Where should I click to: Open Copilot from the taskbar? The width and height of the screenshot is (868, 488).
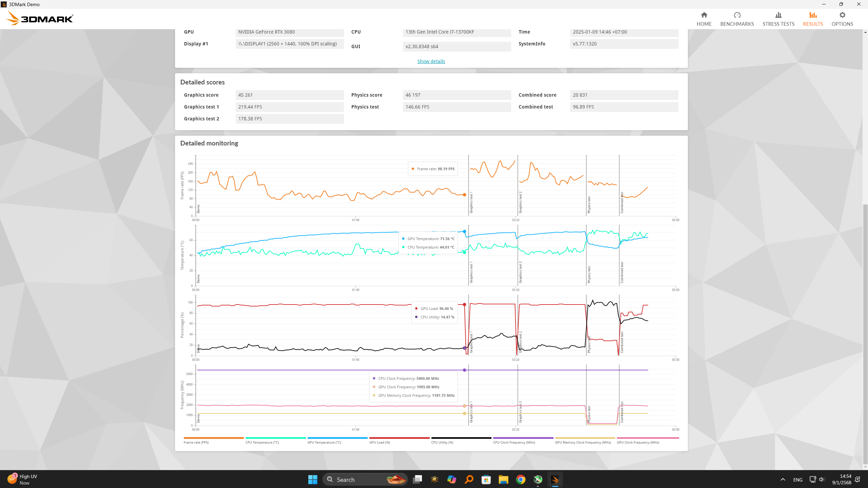tap(451, 479)
